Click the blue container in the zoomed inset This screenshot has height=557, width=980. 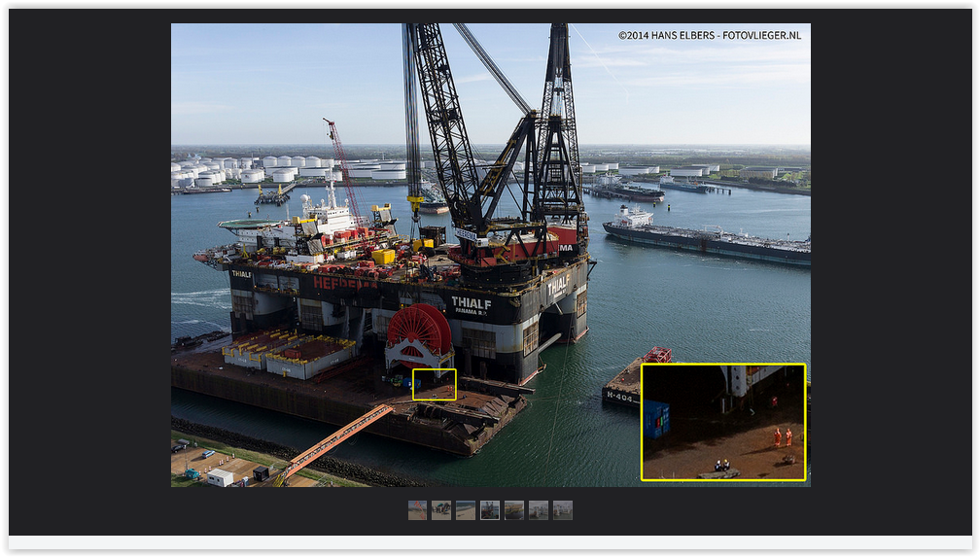tap(657, 419)
